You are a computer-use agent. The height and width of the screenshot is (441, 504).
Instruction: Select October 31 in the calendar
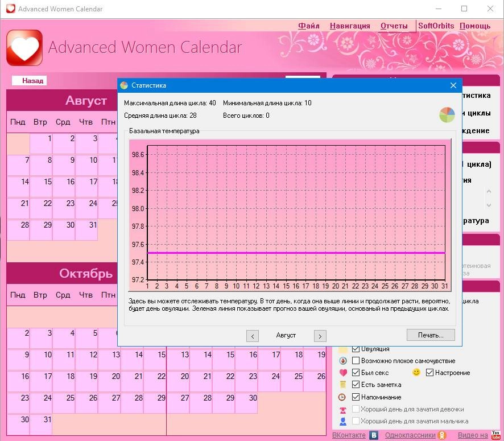coord(41,424)
